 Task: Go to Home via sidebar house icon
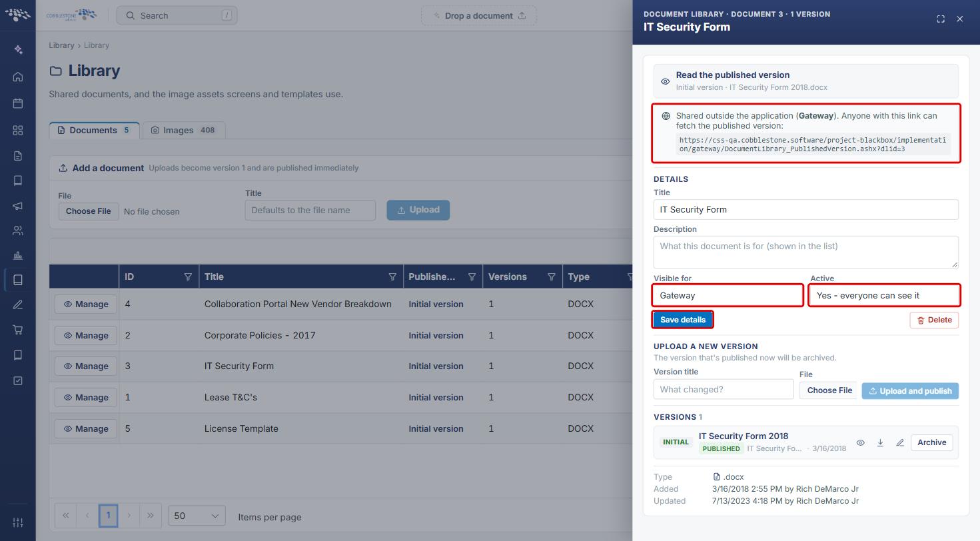pos(18,77)
